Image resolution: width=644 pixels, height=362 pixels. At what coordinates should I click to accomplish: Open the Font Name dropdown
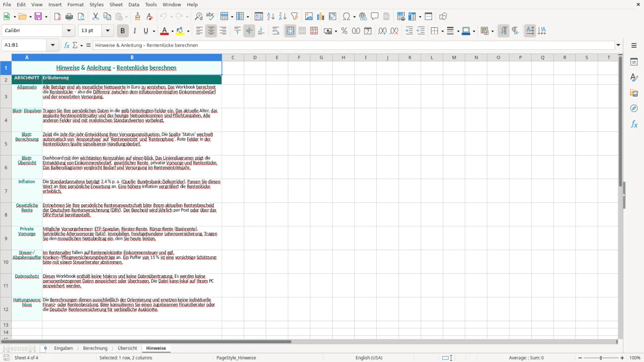pos(69,31)
